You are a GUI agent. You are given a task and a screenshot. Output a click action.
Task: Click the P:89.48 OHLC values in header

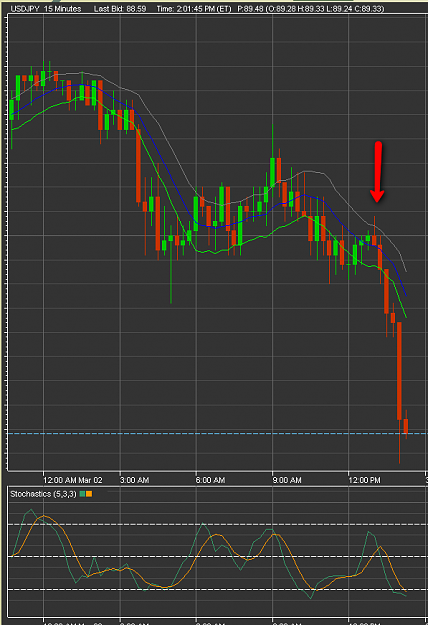click(311, 9)
